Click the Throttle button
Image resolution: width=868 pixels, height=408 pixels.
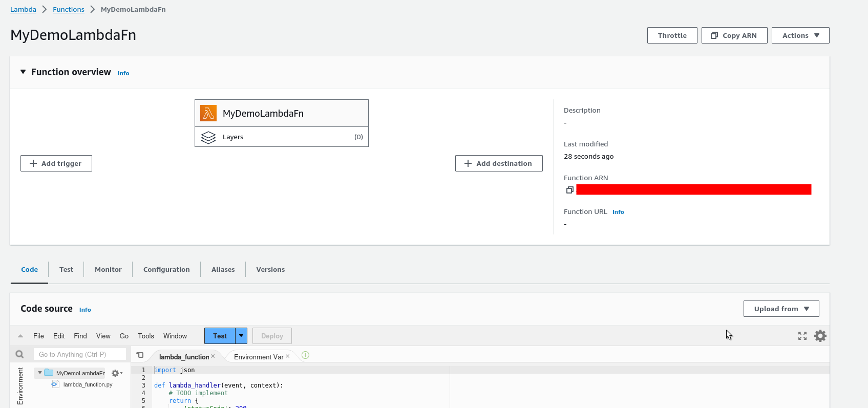[x=672, y=35]
